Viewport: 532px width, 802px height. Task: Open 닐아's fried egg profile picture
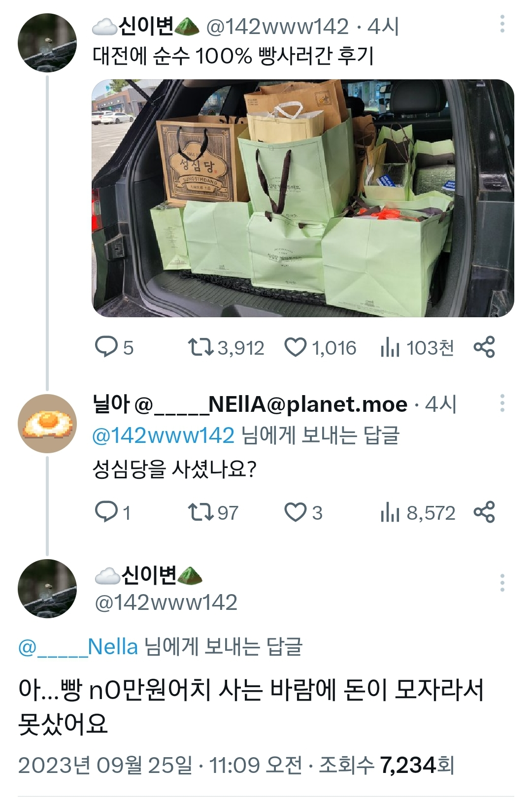point(47,423)
